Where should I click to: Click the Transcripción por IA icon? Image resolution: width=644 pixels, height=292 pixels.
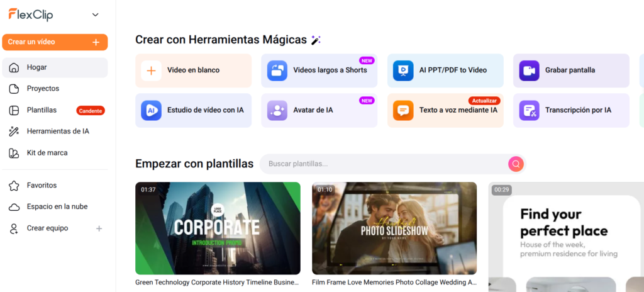click(530, 111)
